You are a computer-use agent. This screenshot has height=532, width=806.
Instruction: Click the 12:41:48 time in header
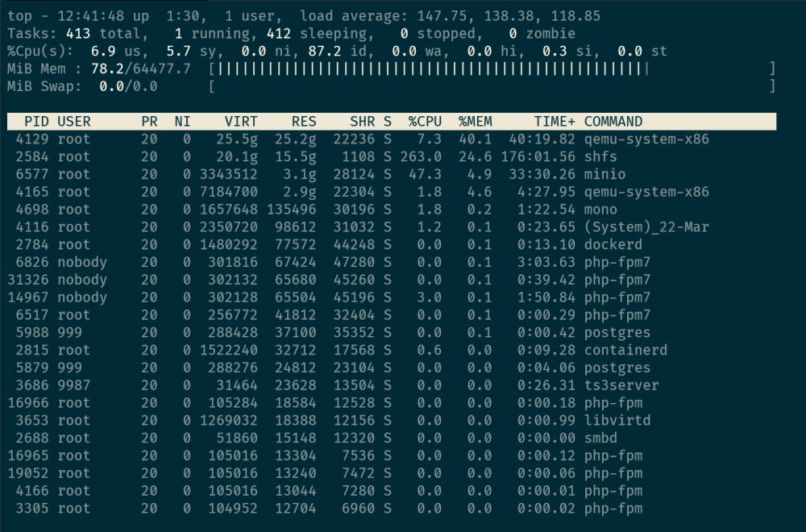click(91, 16)
